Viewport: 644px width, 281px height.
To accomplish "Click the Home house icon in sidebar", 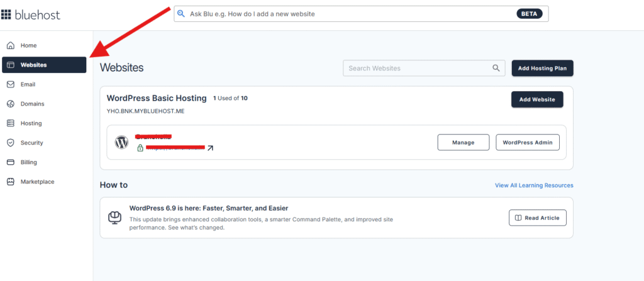I will coord(11,45).
